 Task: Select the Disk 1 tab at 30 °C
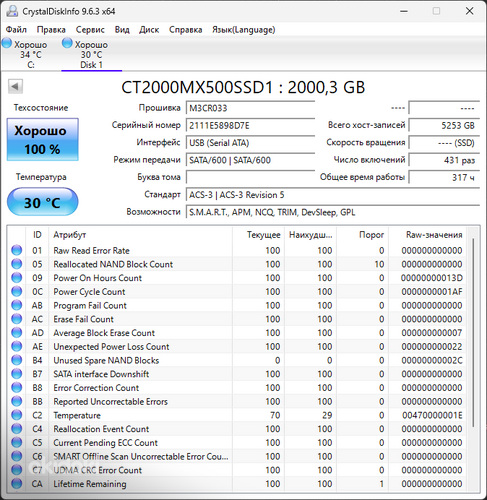tap(91, 54)
